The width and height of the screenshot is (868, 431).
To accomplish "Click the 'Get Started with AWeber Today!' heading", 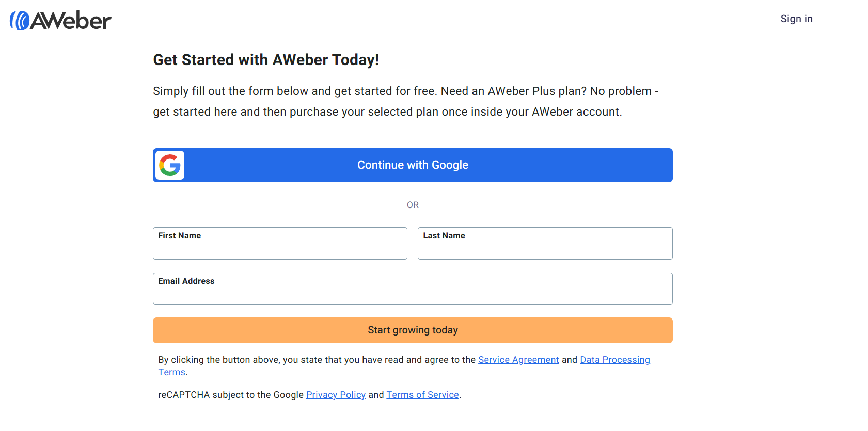I will [x=266, y=60].
